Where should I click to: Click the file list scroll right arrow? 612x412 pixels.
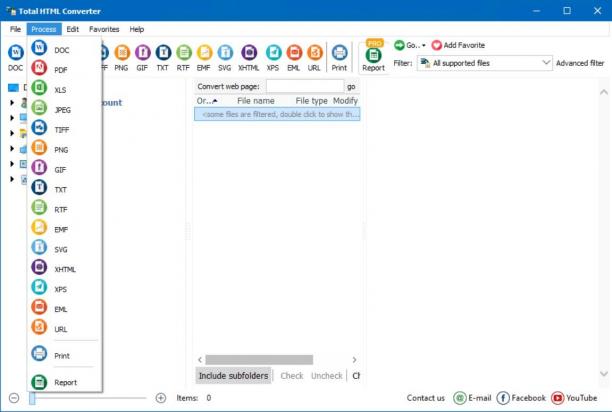tap(354, 360)
